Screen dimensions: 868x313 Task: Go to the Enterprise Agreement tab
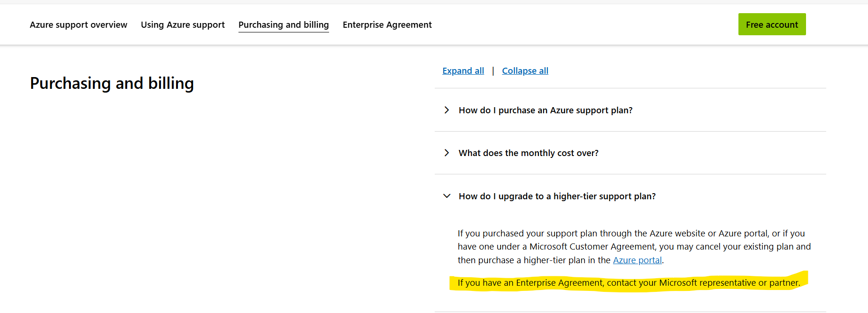point(387,24)
